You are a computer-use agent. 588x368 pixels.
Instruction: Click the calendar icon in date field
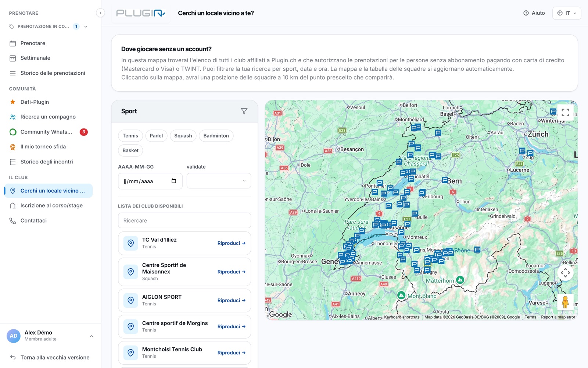pos(174,181)
